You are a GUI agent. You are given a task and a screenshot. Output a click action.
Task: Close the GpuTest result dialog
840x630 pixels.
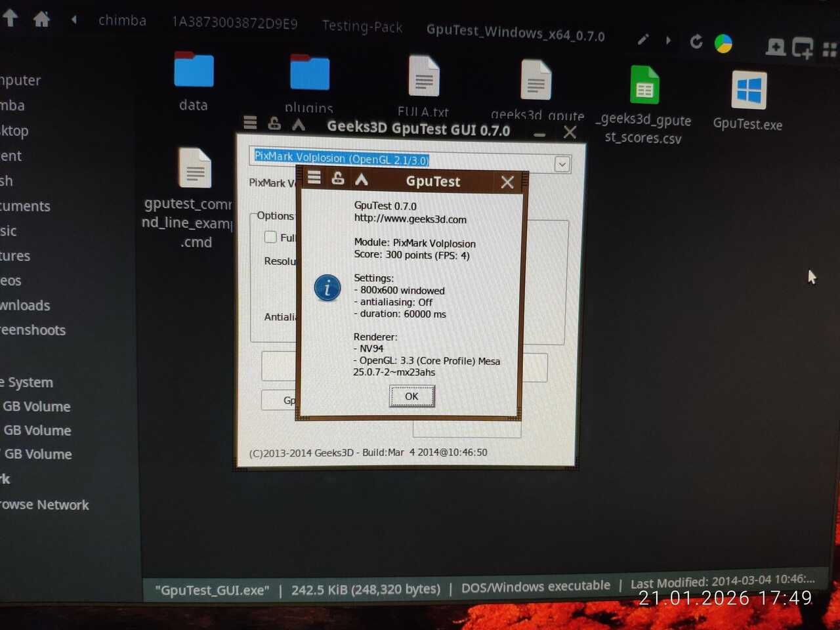coord(507,182)
